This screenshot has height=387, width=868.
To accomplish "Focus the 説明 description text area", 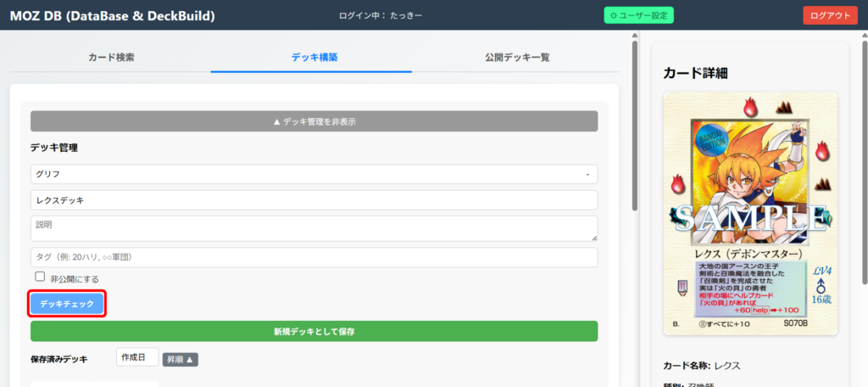I will pyautogui.click(x=314, y=227).
